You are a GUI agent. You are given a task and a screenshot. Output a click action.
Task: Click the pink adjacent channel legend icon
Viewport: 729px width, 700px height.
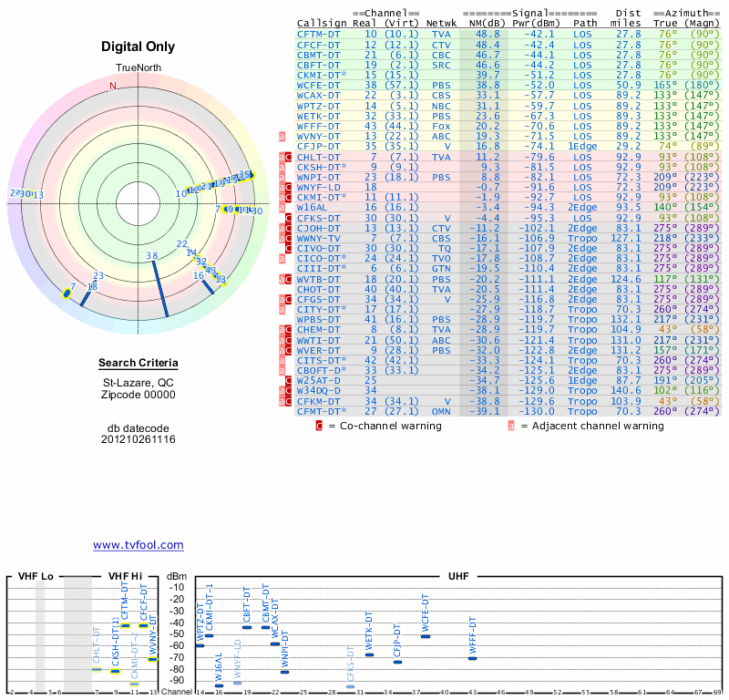[512, 425]
